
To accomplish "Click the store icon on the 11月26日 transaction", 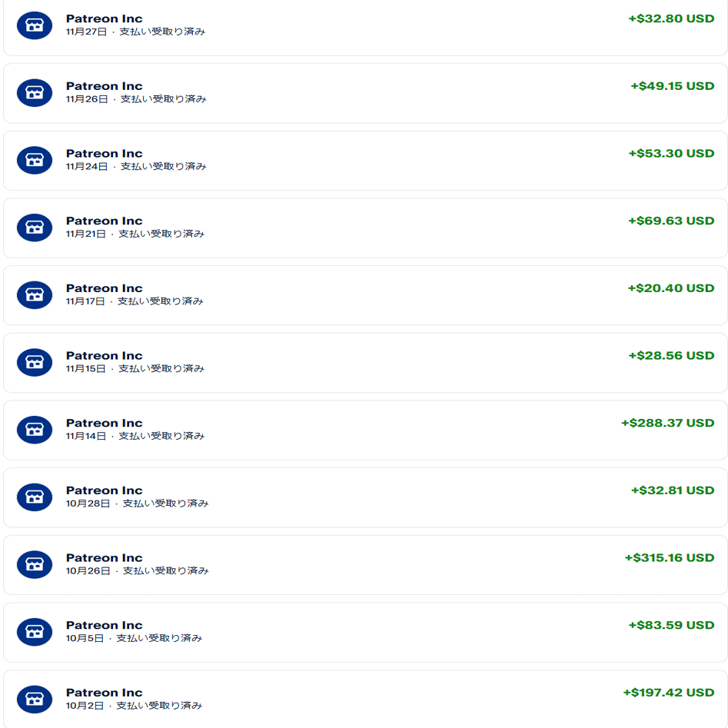I will click(35, 93).
